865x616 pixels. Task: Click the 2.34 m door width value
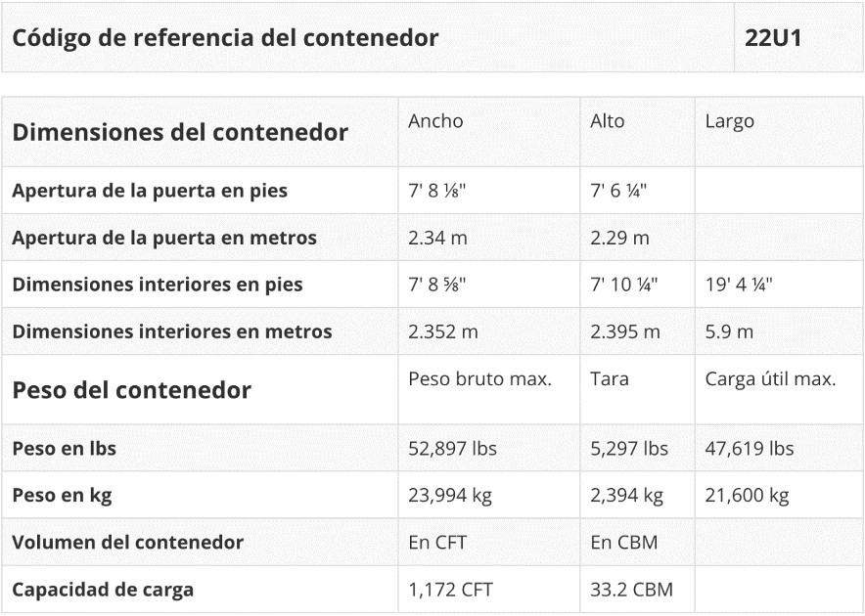[436, 238]
